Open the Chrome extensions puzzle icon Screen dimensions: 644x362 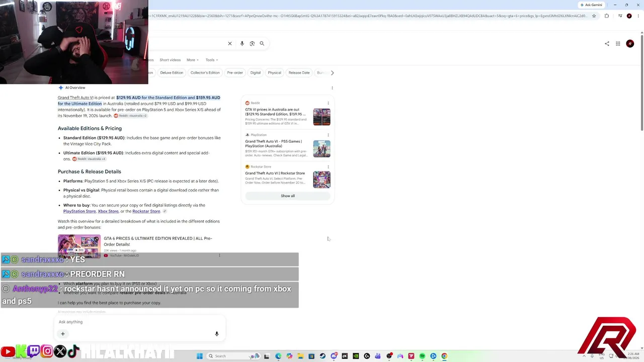(x=606, y=16)
